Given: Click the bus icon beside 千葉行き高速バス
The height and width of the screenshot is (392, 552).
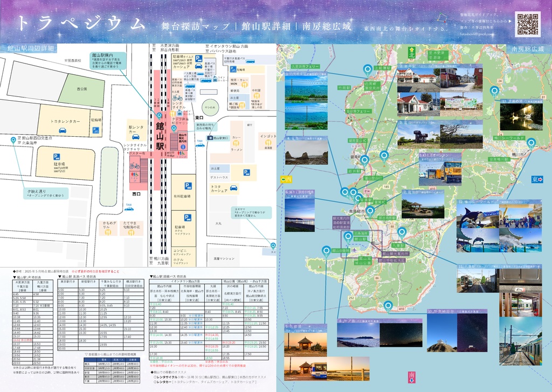Looking at the screenshot, I should [x=250, y=61].
